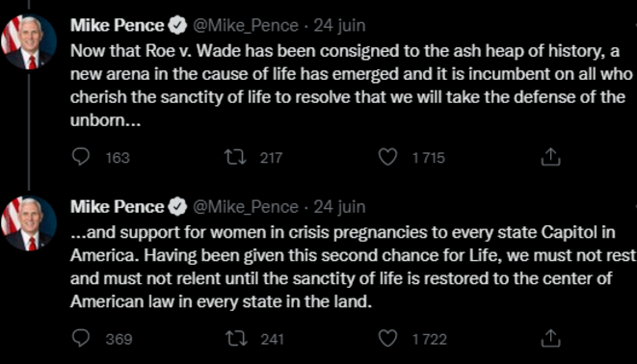Screen dimensions: 637x364
Task: Like the second tweet with 1 722 likes
Action: (x=387, y=338)
